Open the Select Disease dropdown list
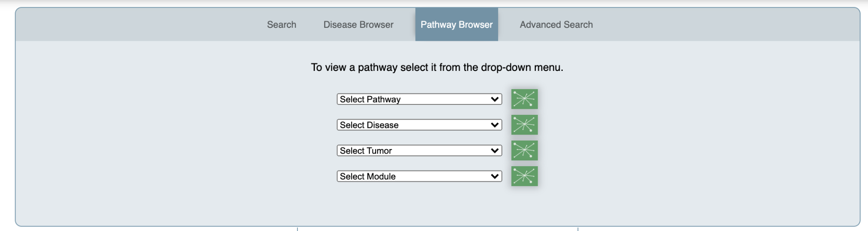Image resolution: width=868 pixels, height=231 pixels. pyautogui.click(x=419, y=125)
